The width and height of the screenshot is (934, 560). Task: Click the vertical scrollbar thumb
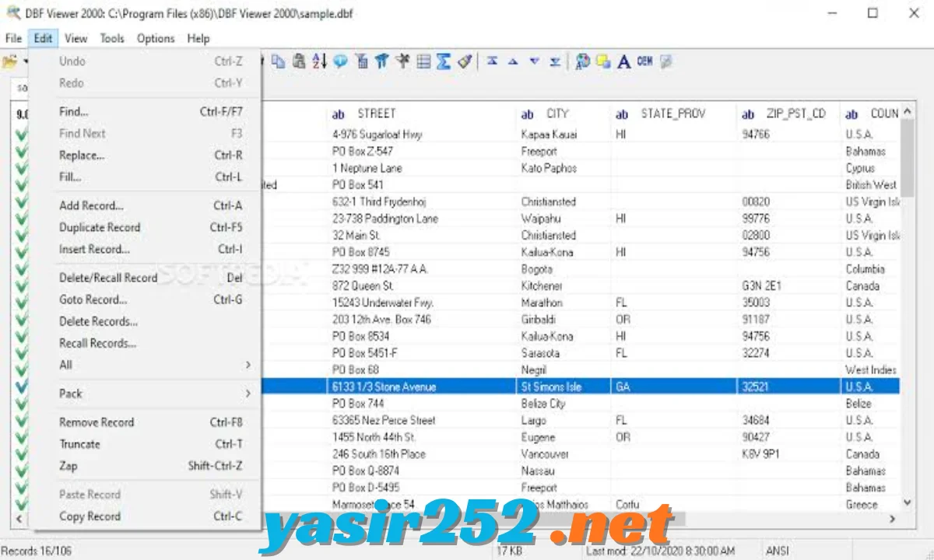click(908, 159)
